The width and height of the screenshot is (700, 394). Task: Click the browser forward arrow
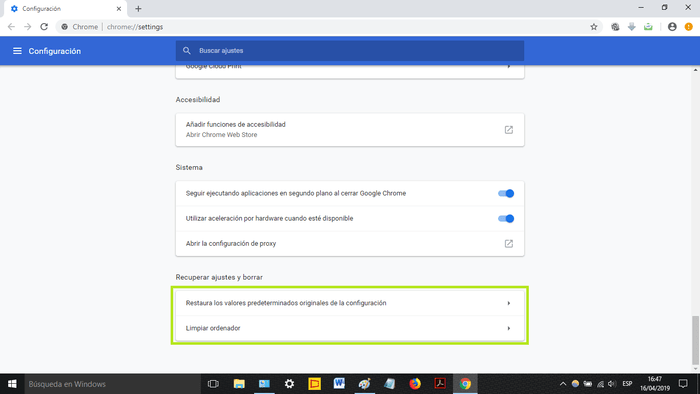[x=28, y=27]
